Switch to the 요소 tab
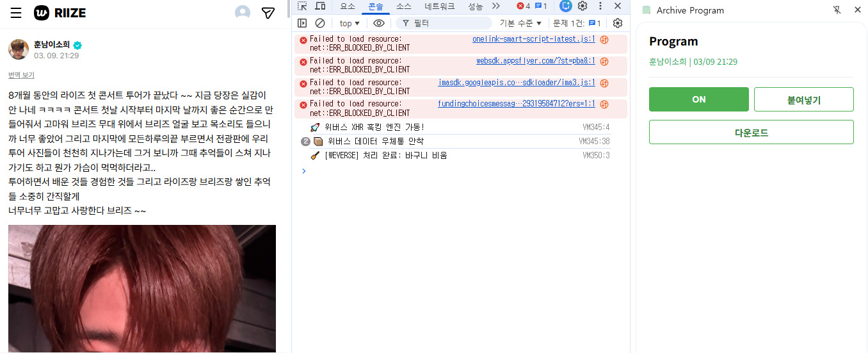868x355 pixels. coord(348,6)
